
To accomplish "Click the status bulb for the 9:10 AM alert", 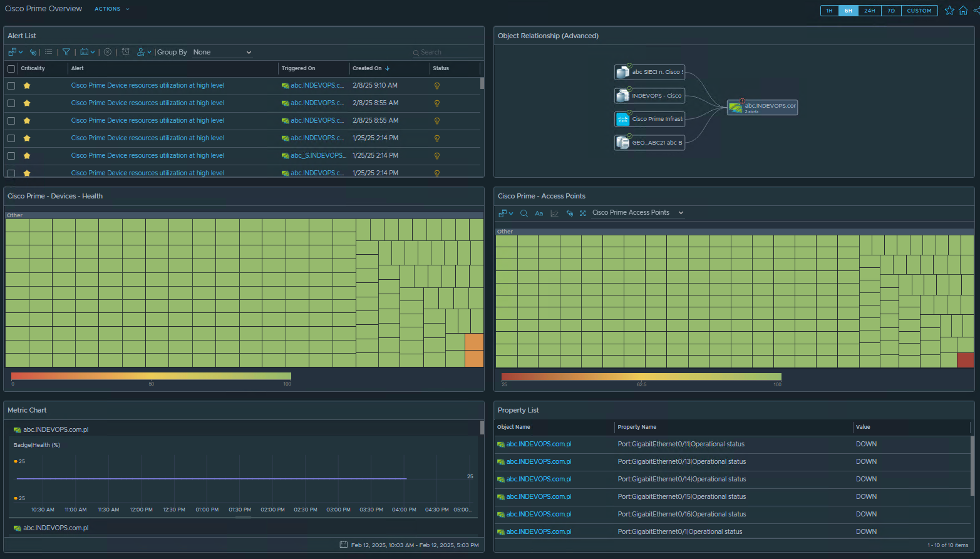I will click(x=437, y=86).
